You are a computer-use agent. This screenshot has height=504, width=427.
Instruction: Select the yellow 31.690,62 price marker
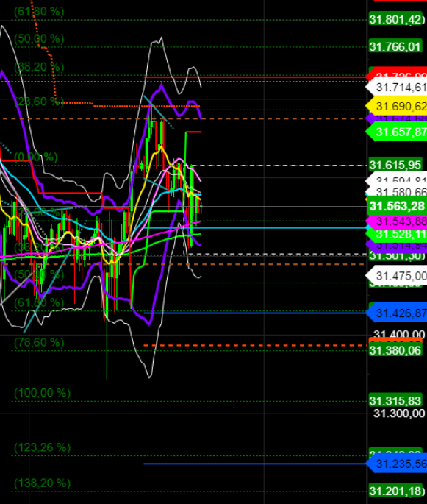[x=398, y=106]
